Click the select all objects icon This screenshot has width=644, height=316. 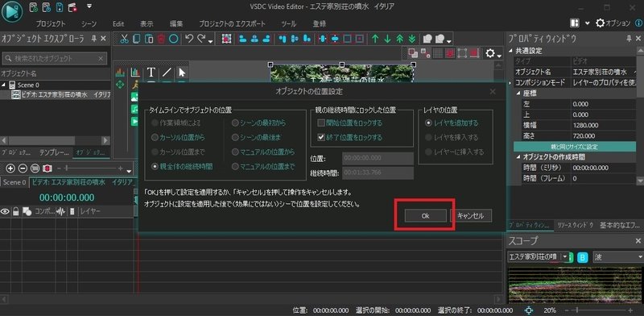[226, 39]
